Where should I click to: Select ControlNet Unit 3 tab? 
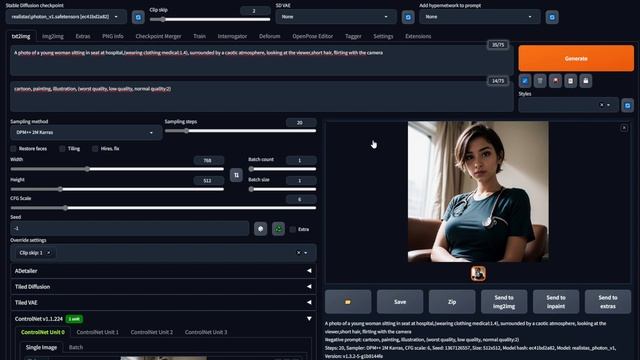click(x=206, y=332)
